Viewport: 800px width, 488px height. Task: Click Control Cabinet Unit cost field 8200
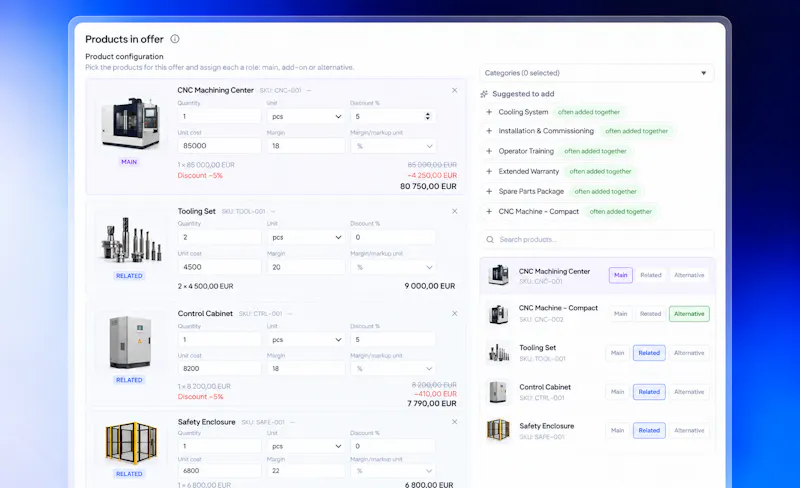coord(219,369)
